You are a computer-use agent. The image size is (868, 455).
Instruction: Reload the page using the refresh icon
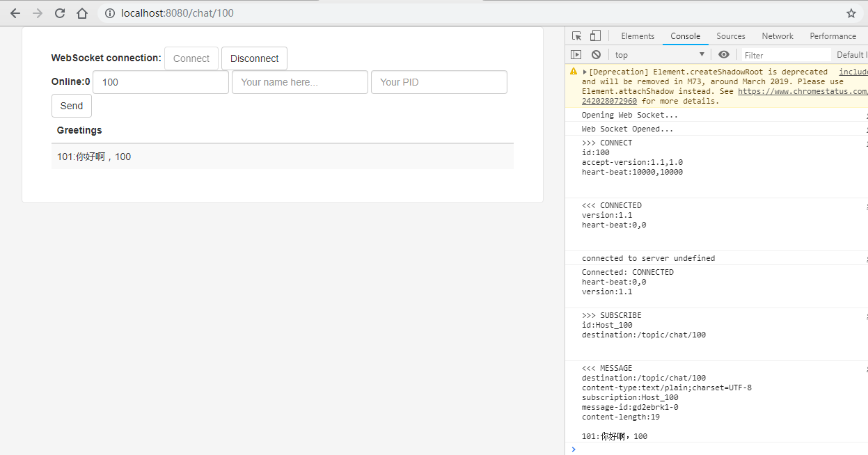pos(60,13)
